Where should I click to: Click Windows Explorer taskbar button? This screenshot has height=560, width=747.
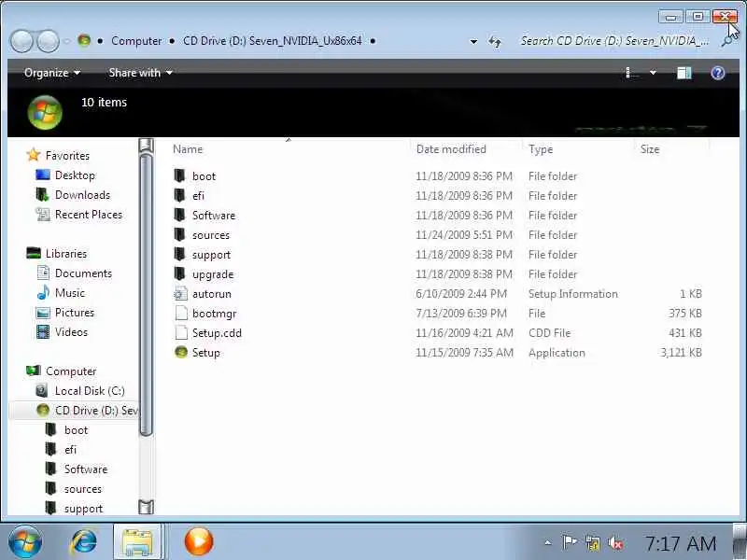tap(137, 542)
